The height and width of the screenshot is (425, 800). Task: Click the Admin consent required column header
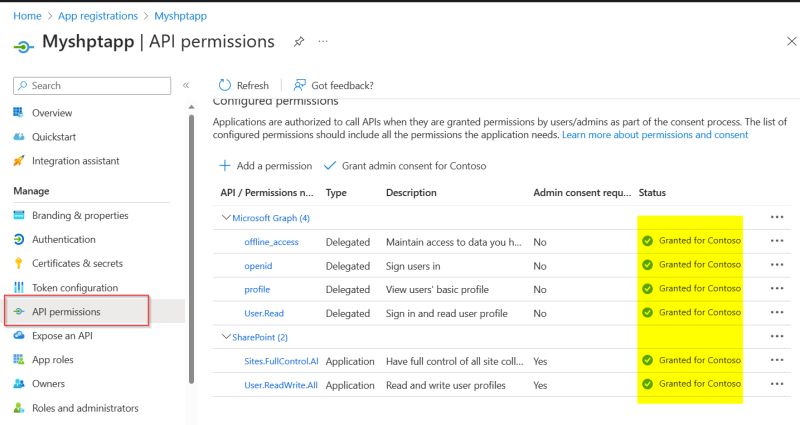(x=582, y=193)
